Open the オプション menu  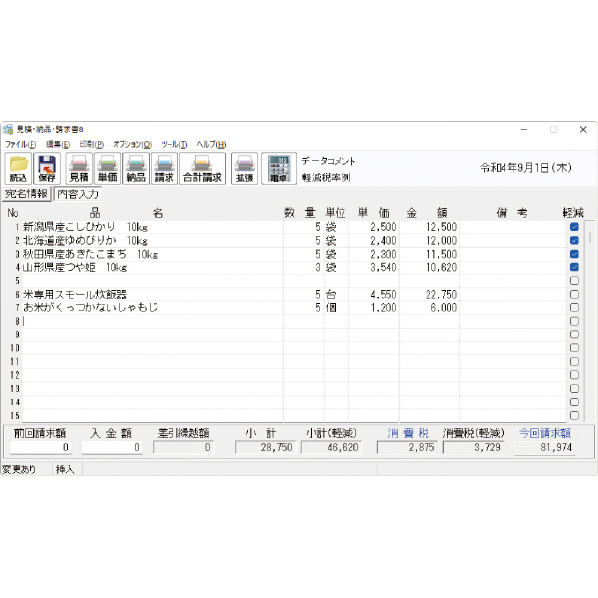(132, 144)
